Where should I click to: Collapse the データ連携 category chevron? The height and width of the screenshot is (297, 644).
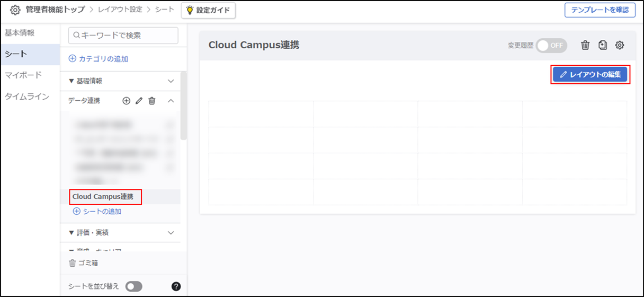tap(171, 101)
